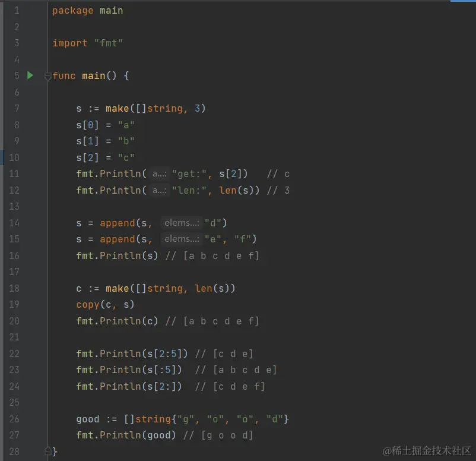Click the slice expression 's[:5]'

(161, 370)
